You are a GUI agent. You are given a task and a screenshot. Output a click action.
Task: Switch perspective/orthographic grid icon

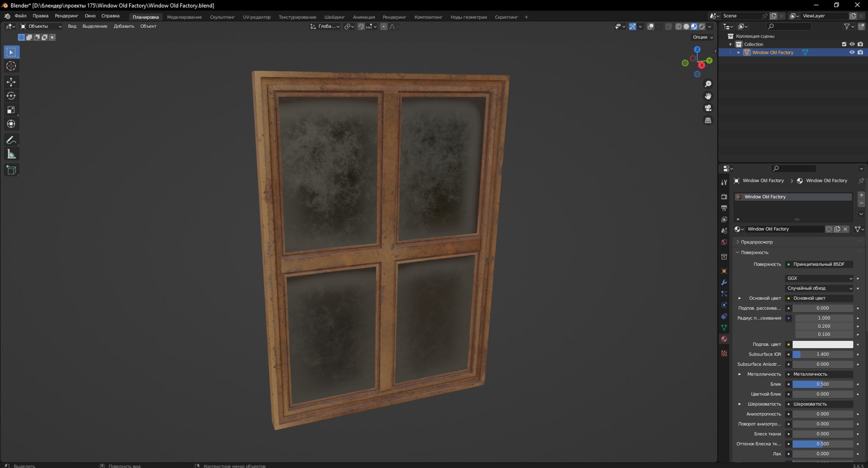point(708,120)
